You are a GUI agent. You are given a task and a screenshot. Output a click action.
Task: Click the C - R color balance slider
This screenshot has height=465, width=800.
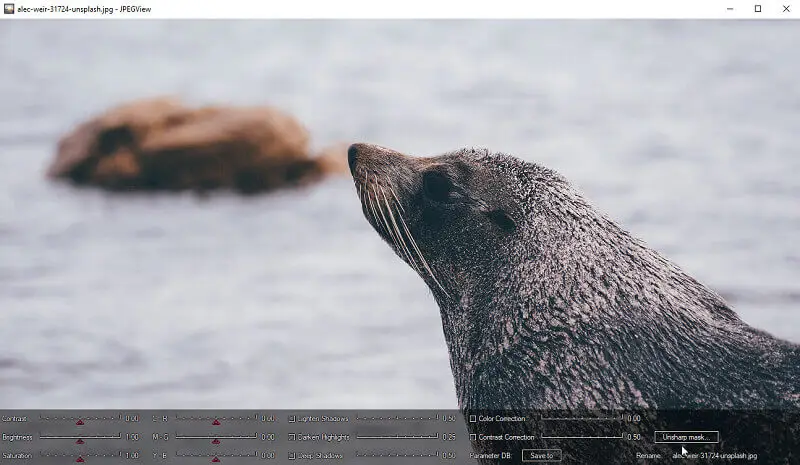coord(215,421)
